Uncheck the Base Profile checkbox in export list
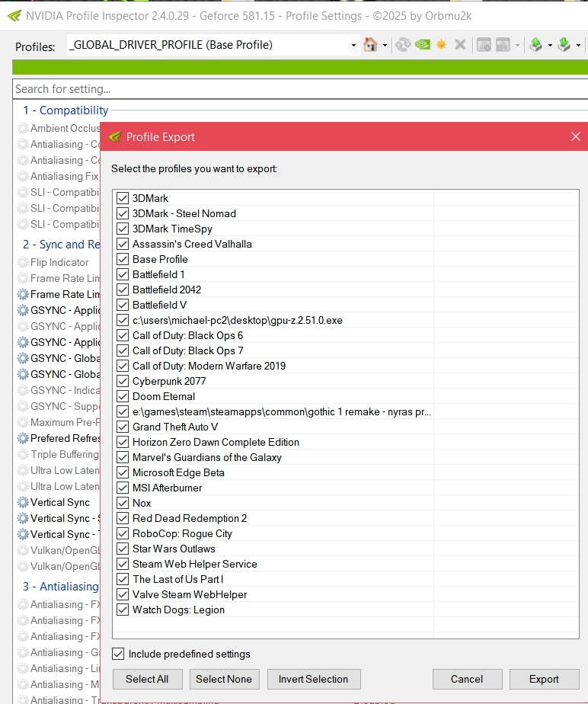The height and width of the screenshot is (704, 588). pyautogui.click(x=123, y=260)
